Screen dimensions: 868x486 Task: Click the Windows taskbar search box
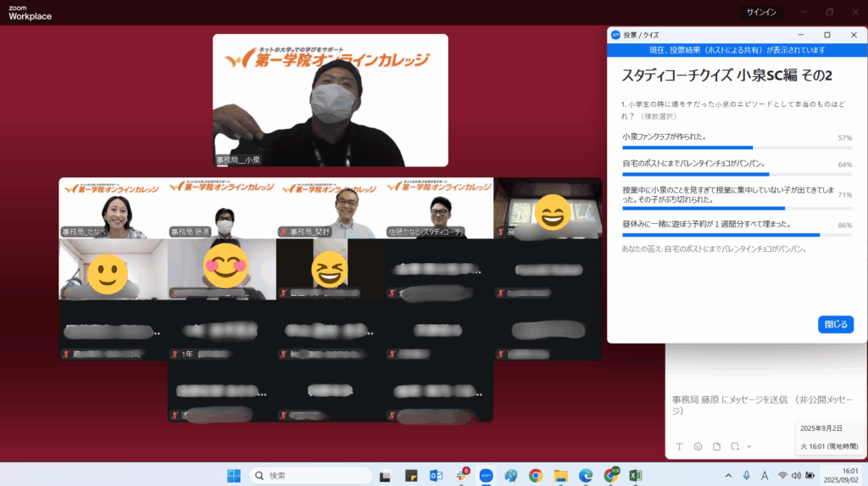point(310,476)
